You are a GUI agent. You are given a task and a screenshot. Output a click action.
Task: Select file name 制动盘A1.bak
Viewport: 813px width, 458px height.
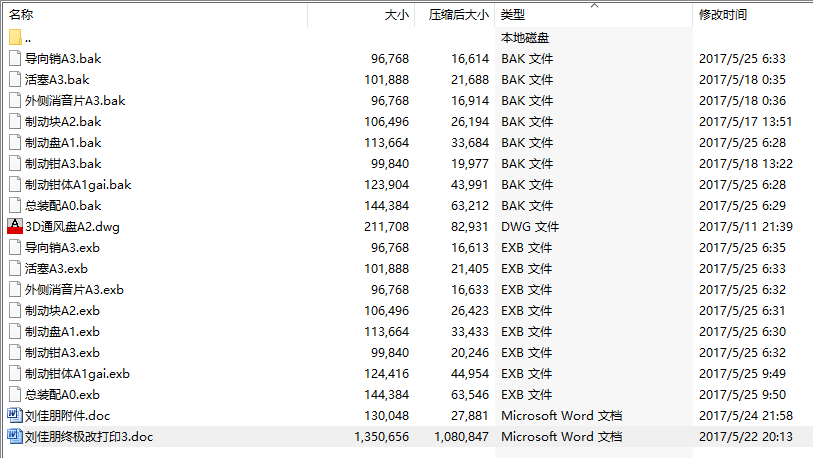point(63,143)
